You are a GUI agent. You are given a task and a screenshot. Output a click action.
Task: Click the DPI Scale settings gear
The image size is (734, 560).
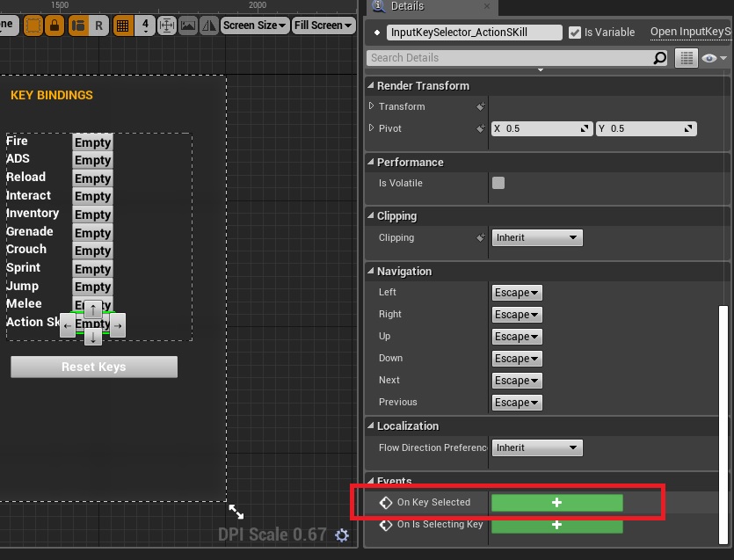[342, 535]
